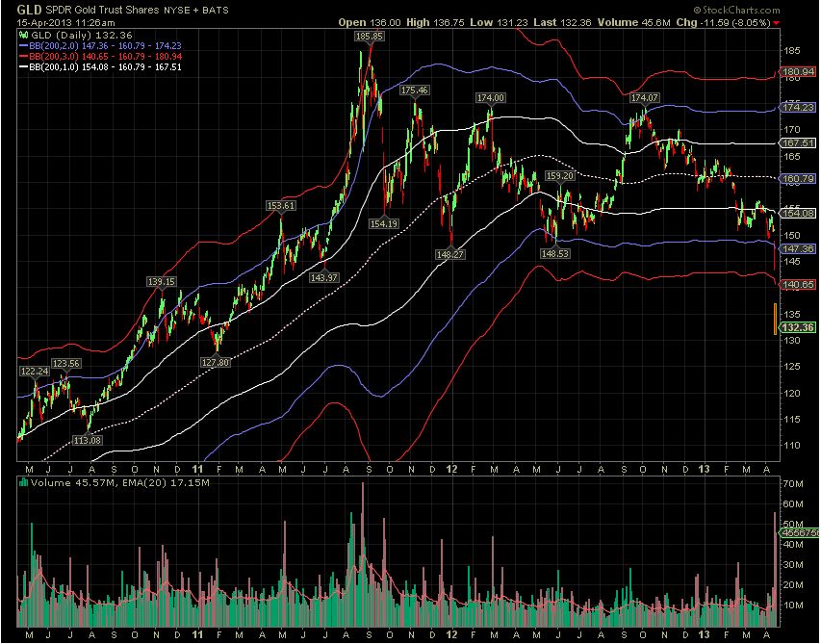Click the 127.80 low price label

click(x=216, y=362)
